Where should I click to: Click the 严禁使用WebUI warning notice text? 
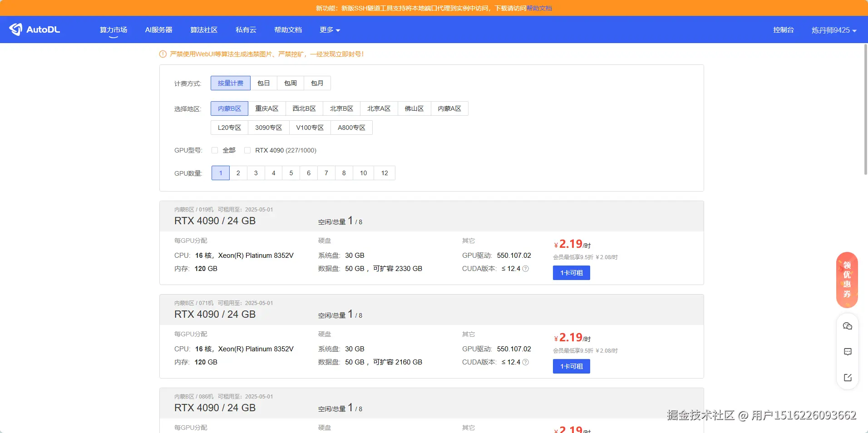[x=267, y=54]
